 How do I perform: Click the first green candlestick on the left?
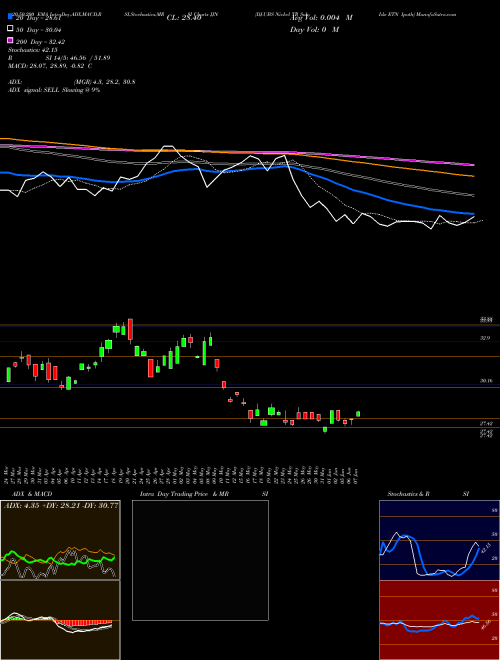[8, 375]
